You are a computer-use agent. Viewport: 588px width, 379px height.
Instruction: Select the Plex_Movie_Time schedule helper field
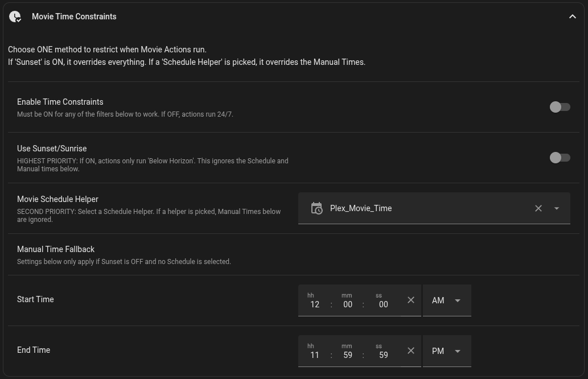(421, 208)
